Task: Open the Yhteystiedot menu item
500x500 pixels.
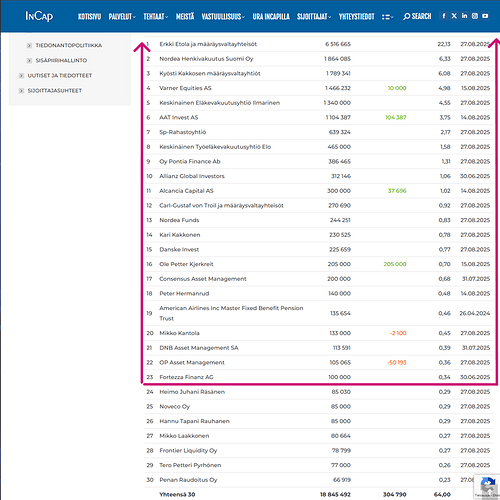Action: click(x=356, y=17)
